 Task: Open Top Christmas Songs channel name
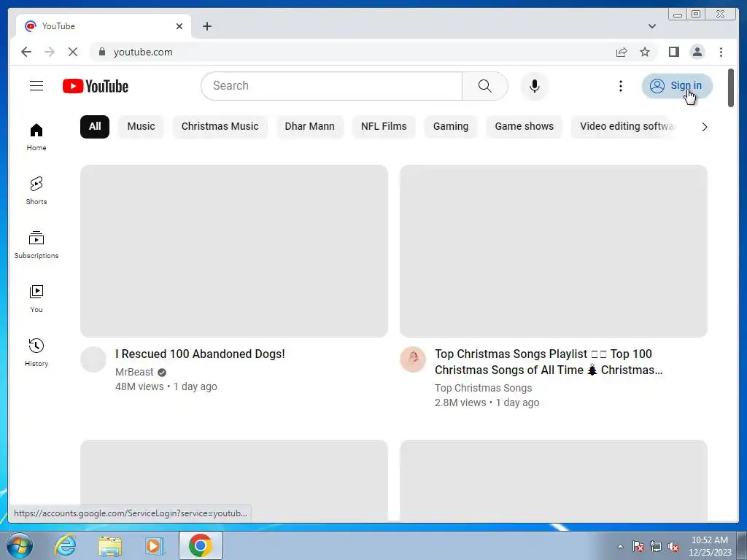pos(483,388)
